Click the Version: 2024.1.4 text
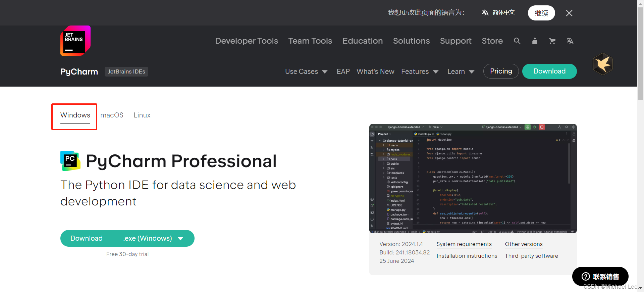This screenshot has width=644, height=292. (x=401, y=244)
